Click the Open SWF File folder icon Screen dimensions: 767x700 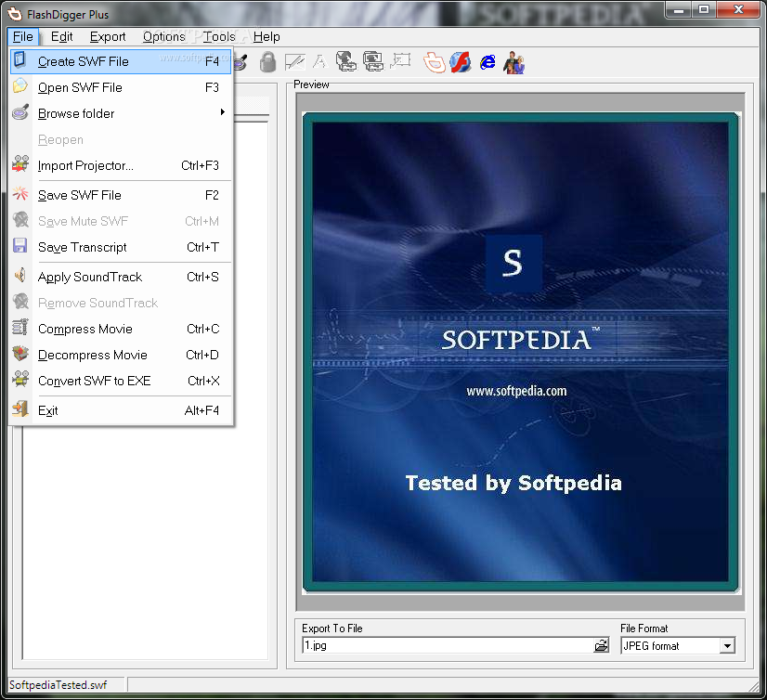[20, 86]
